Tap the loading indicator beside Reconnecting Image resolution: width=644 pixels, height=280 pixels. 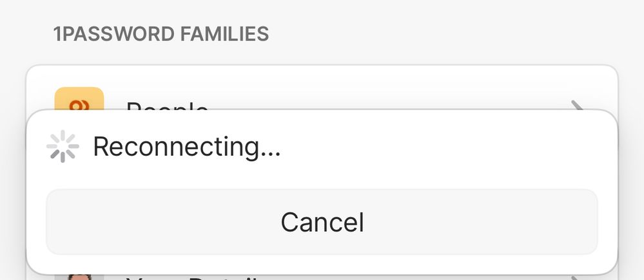(63, 147)
